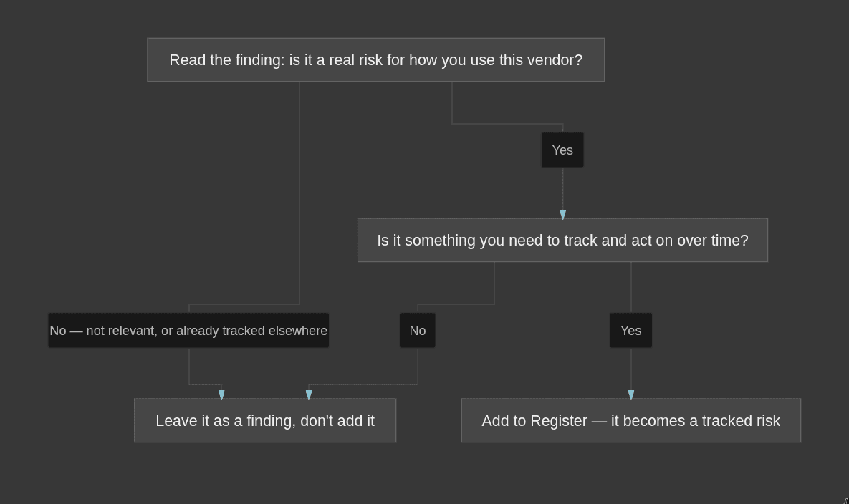849x504 pixels.
Task: Click the right arrowhead on 'Leave it as a finding' box
Action: pyautogui.click(x=309, y=395)
